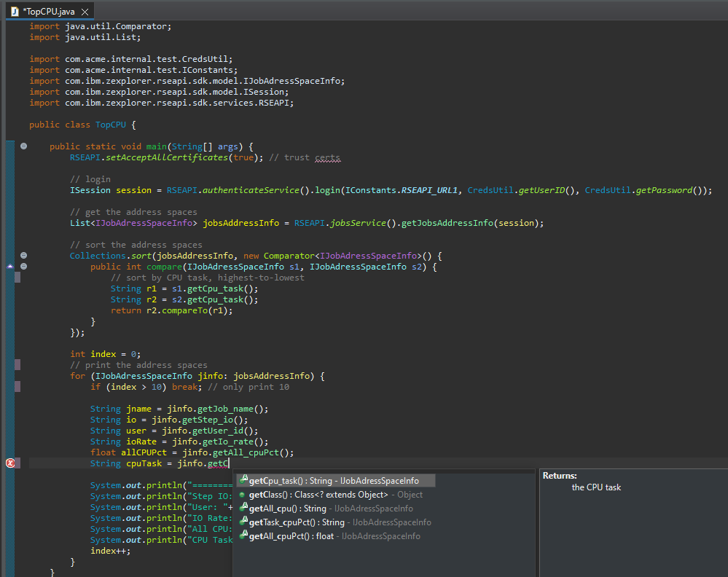Click the error marker beside the cpuTask line

[x=10, y=463]
